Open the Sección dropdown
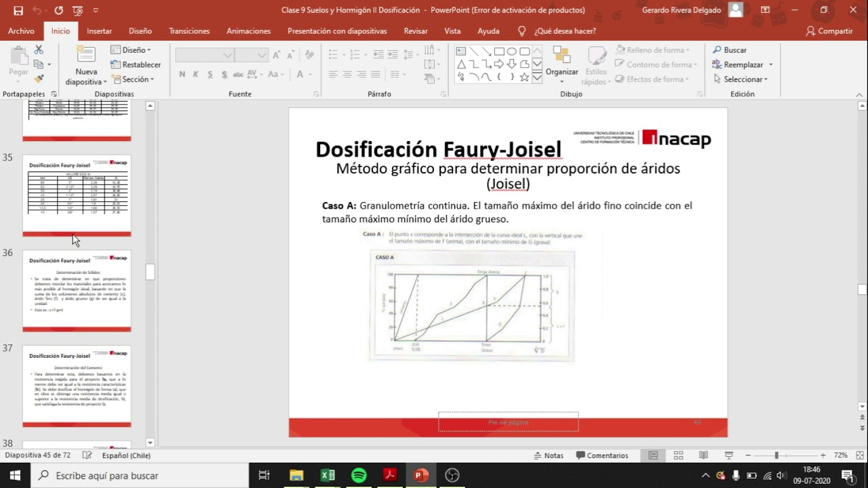Image resolution: width=868 pixels, height=488 pixels. click(133, 79)
